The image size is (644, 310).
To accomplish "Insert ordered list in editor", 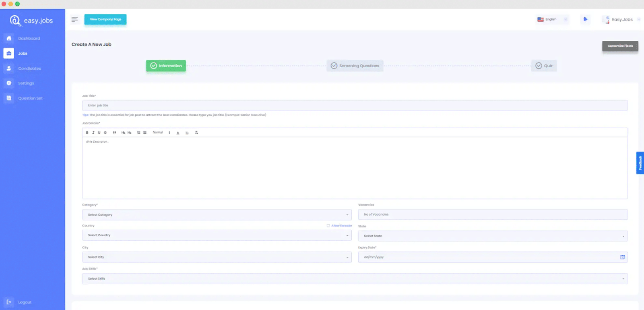I will point(138,133).
